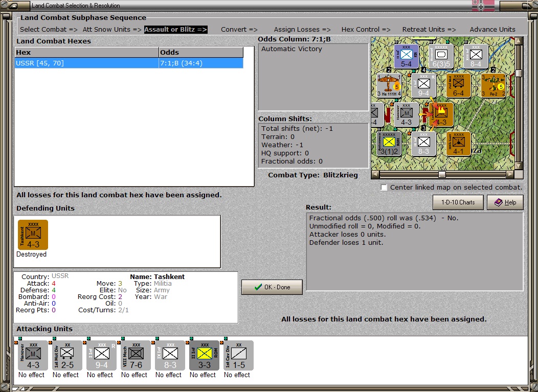Screen dimensions: 538x392
Task: Click Fractional odds roll result line
Action: pos(384,218)
